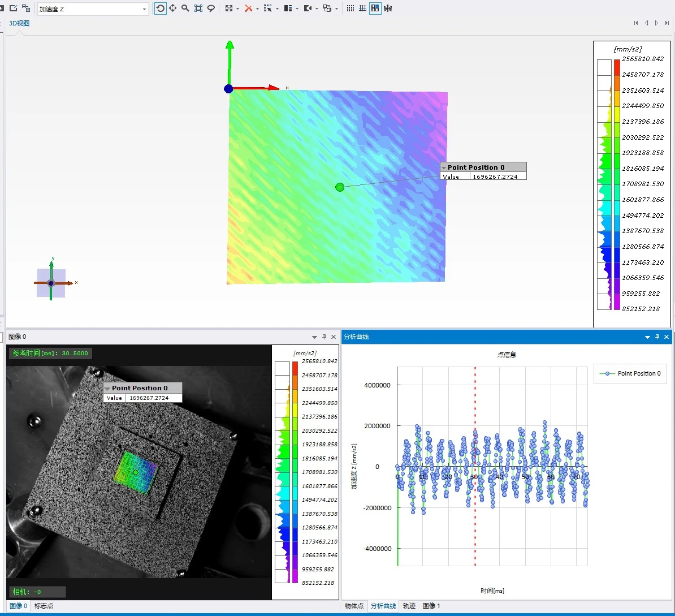Click the 时间[ms] axis label
This screenshot has height=616, width=675.
(492, 591)
